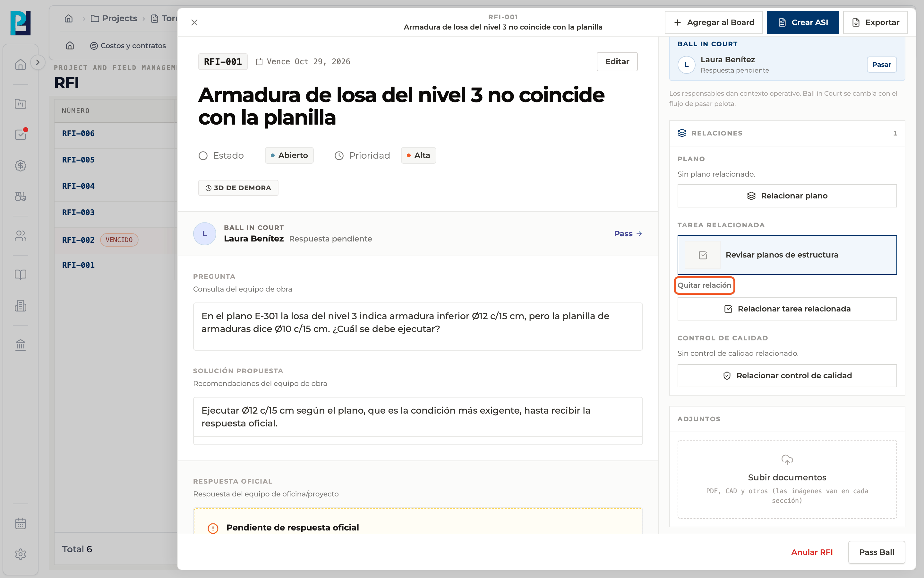Open the dollar costs icon in the sidebar
The width and height of the screenshot is (924, 578).
pos(21,165)
